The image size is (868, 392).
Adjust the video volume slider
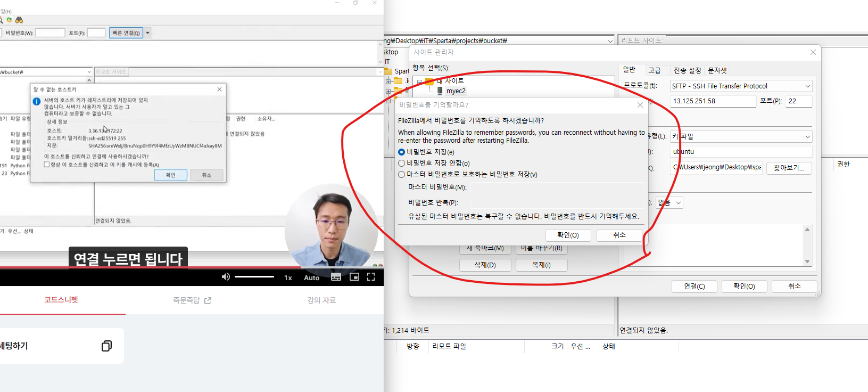click(x=254, y=277)
